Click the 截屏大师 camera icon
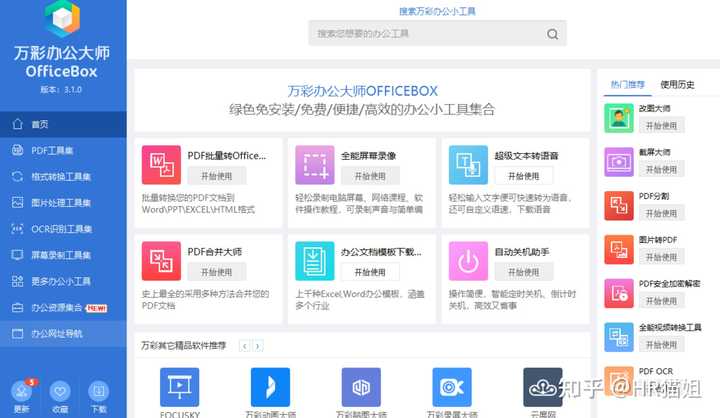The width and height of the screenshot is (720, 418). [619, 162]
